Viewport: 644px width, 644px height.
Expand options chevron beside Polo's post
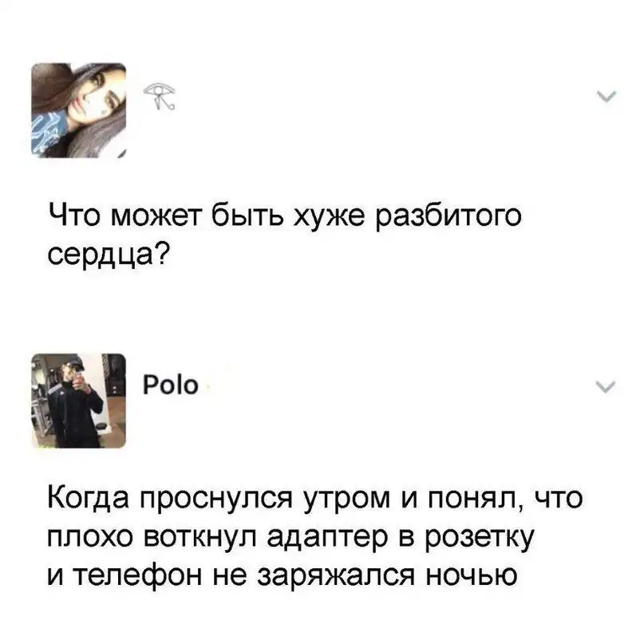(606, 386)
